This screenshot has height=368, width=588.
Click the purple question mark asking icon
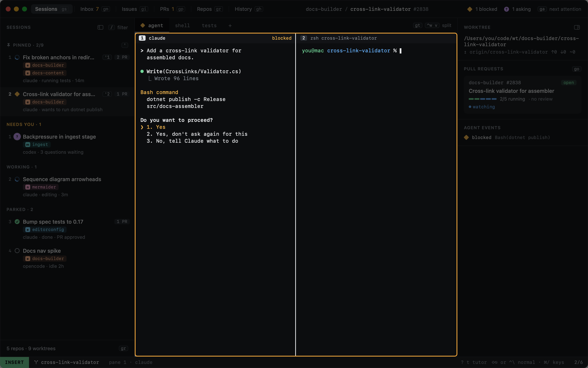click(x=506, y=9)
